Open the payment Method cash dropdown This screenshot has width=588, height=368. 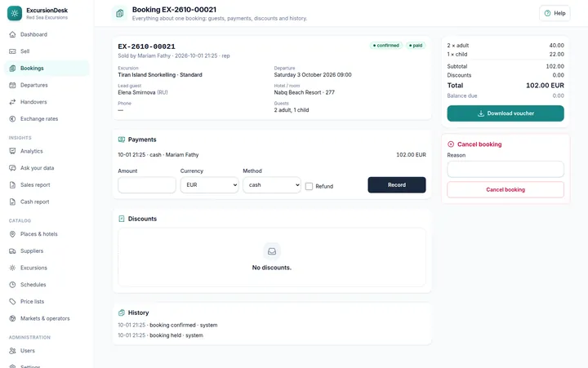tap(271, 184)
